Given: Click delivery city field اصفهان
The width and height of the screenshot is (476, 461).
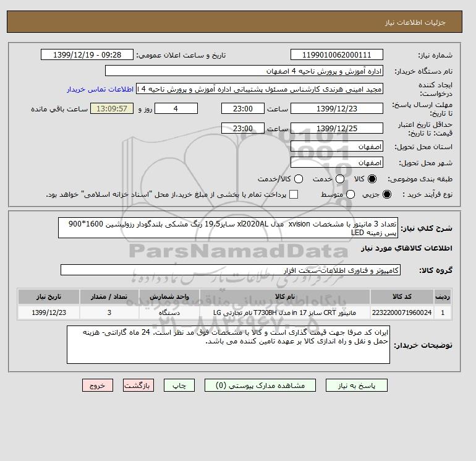Looking at the screenshot, I should (337, 163).
